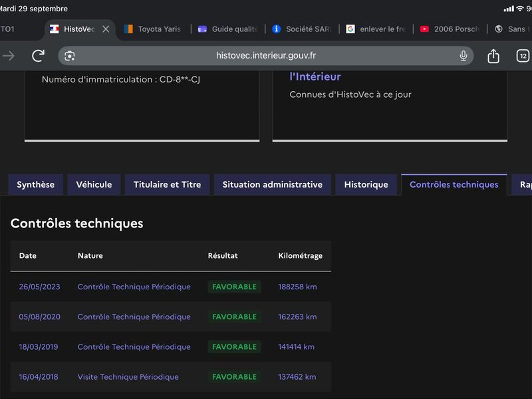
Task: Activate voice search microphone
Action: point(463,56)
